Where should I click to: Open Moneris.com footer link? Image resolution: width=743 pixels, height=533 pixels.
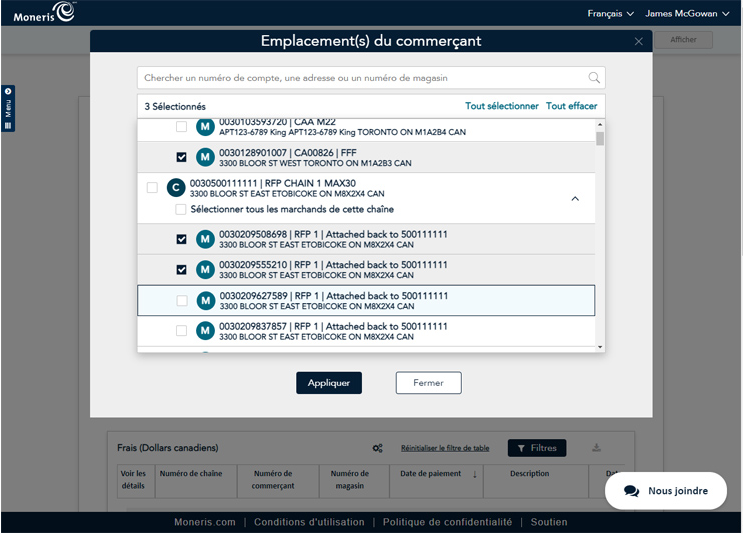click(x=205, y=522)
